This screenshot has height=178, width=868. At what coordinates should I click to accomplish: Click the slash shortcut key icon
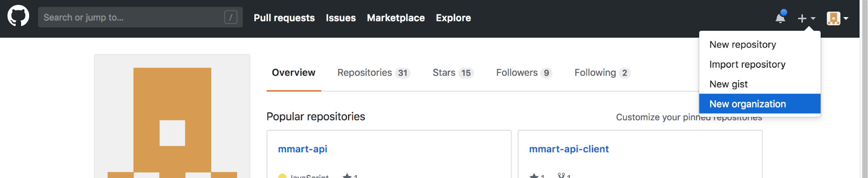tap(231, 17)
